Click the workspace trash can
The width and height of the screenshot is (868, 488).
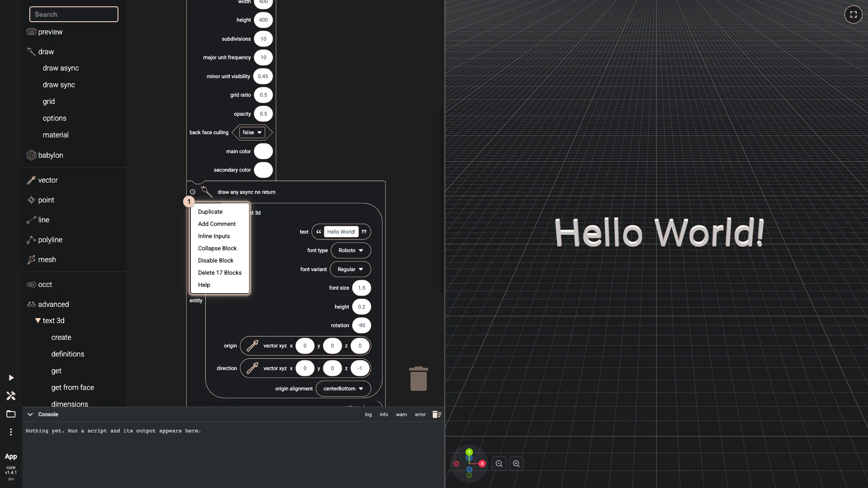(419, 379)
